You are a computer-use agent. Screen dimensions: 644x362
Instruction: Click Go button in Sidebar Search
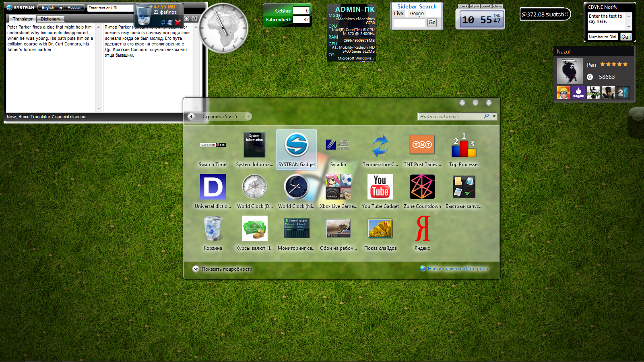click(432, 23)
